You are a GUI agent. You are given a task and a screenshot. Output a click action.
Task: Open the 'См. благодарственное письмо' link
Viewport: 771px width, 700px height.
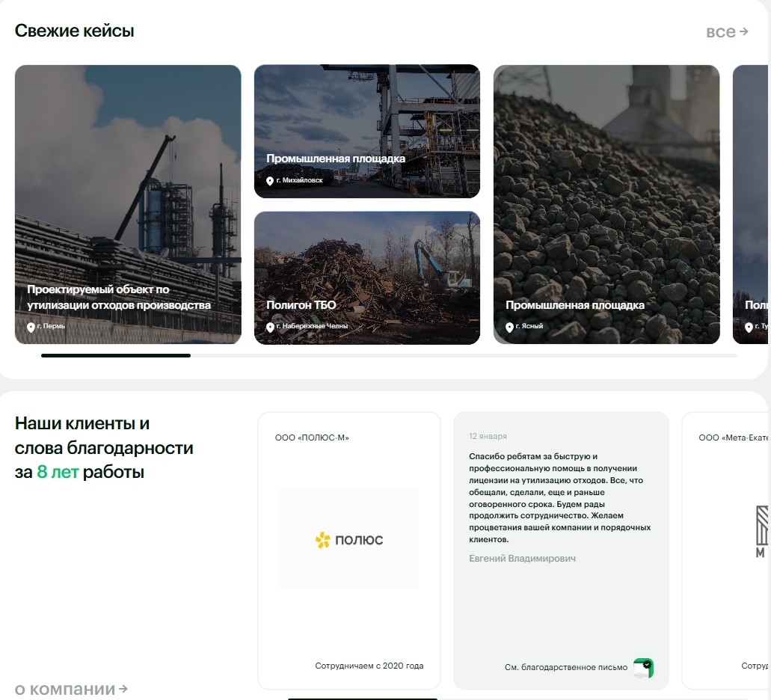pos(565,667)
